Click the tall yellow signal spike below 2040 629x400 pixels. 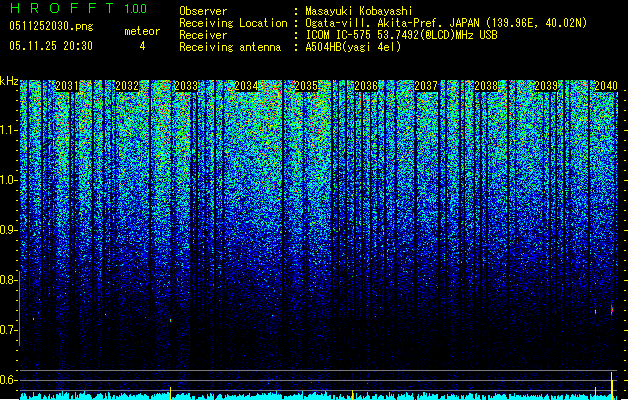(x=611, y=386)
